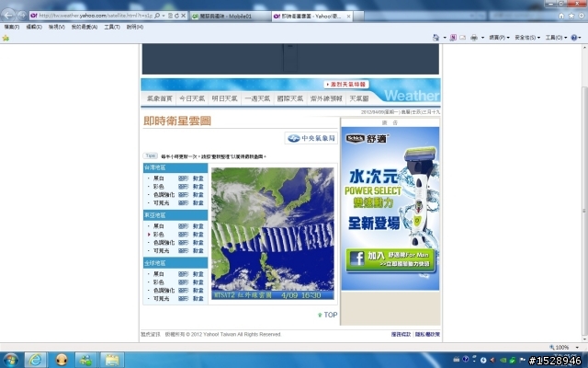Open 動畫 link for 東亞地區 彩色
588x368 pixels.
coord(198,235)
